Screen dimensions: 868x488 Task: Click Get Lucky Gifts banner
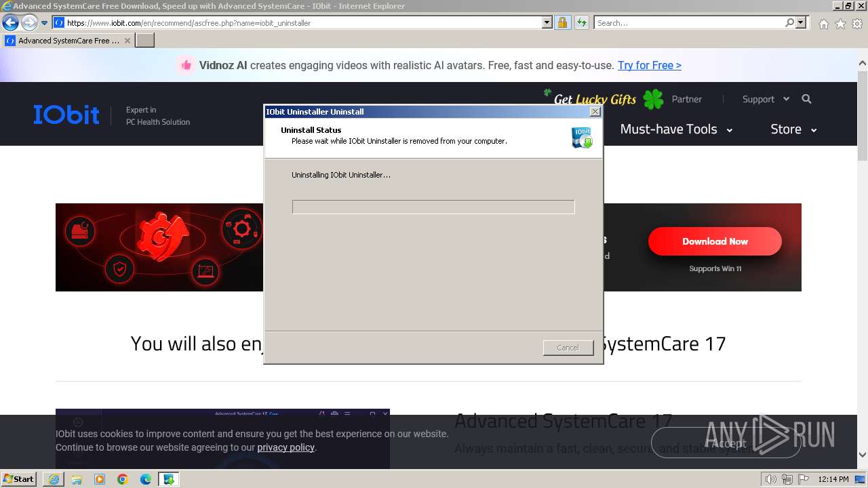tap(595, 99)
